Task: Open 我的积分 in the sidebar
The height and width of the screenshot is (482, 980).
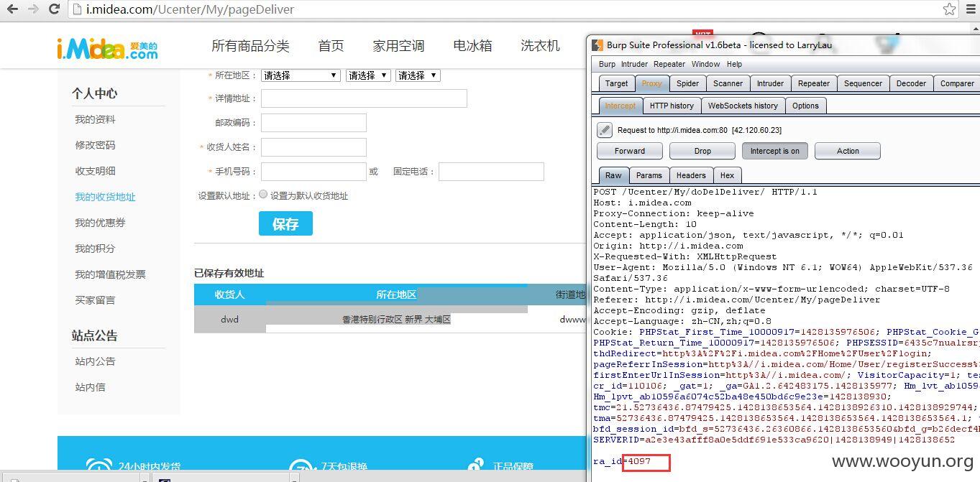Action: pyautogui.click(x=95, y=249)
